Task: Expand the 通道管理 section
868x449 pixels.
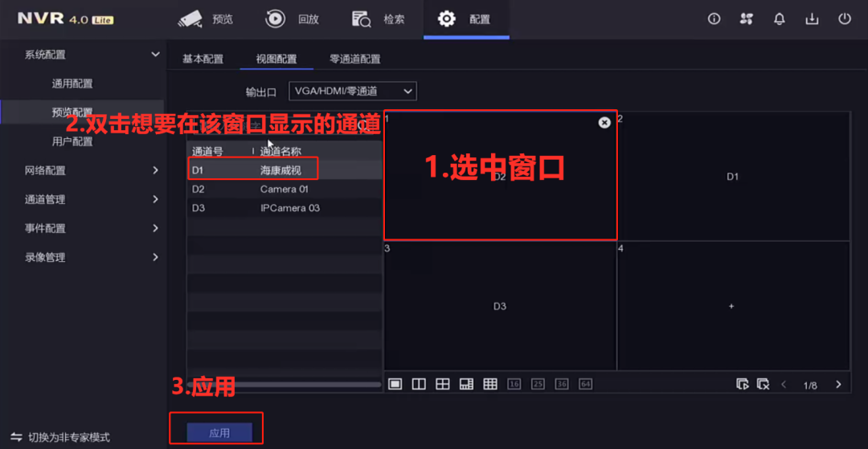Action: 155,199
